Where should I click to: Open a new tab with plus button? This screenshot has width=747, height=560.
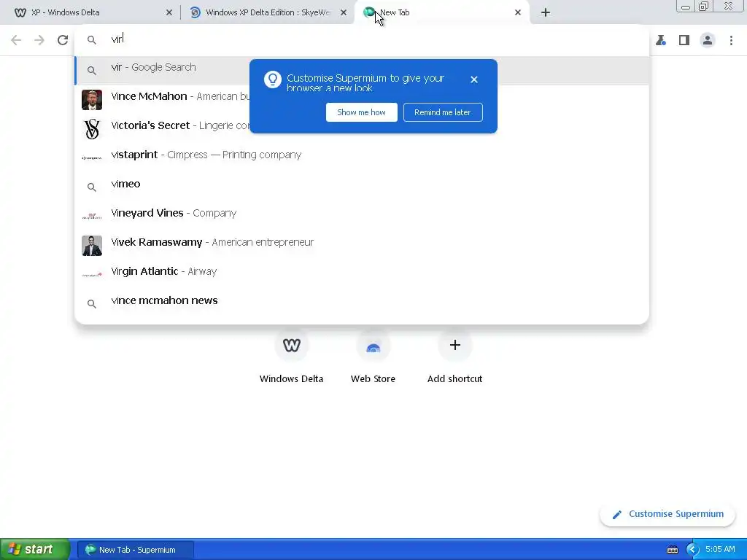[546, 12]
